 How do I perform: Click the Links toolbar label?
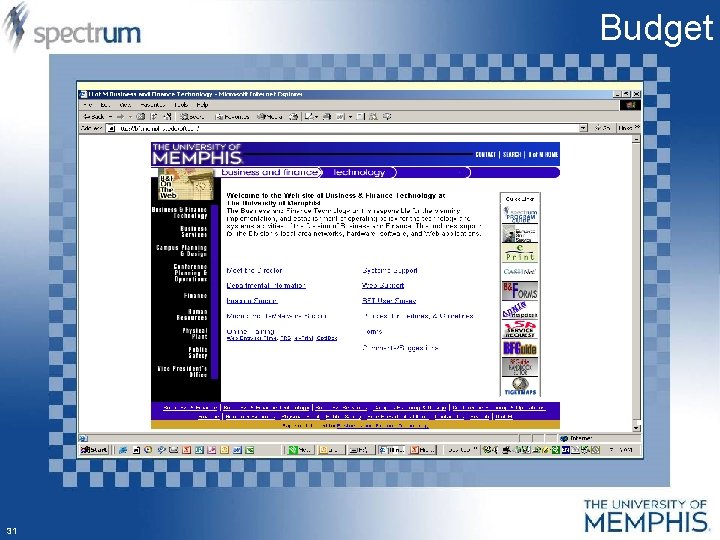point(626,128)
